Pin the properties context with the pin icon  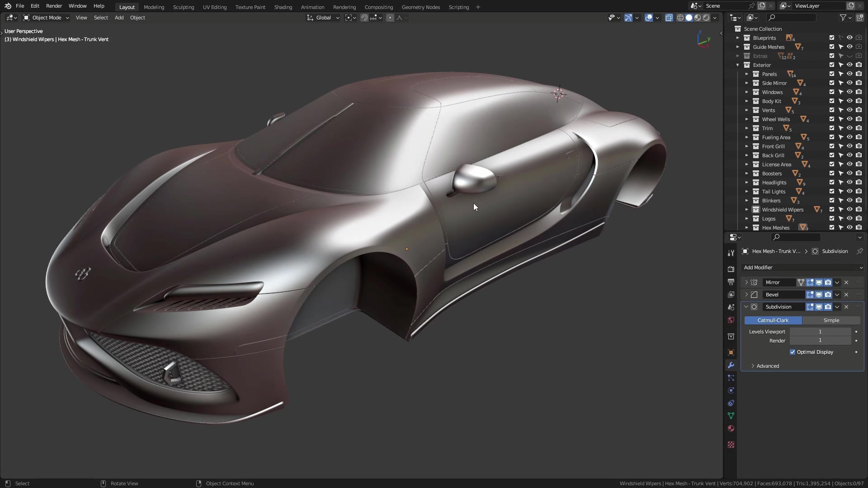point(860,251)
